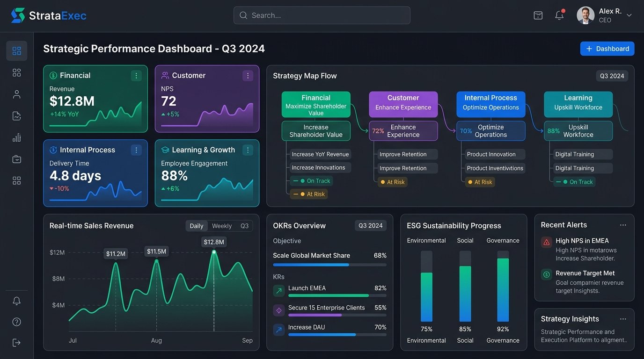Open the second grid icon in sidebar
The image size is (644, 359).
coord(17,72)
